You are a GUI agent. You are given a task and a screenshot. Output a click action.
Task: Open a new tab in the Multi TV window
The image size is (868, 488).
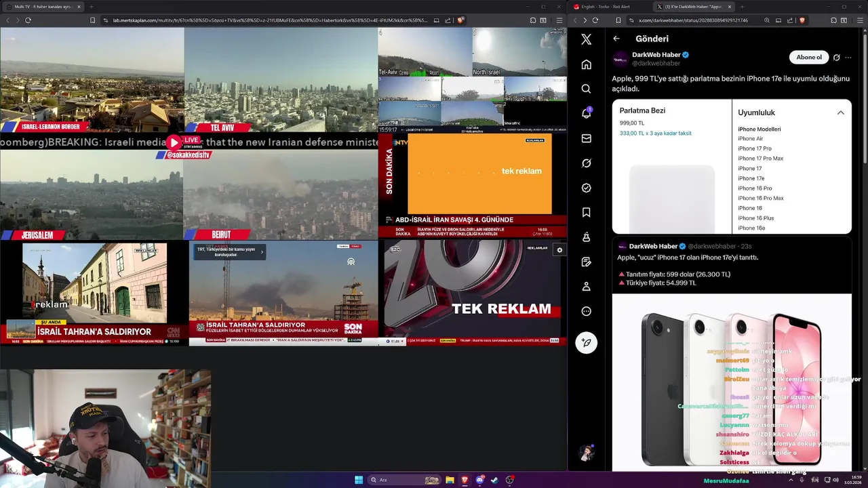click(x=91, y=7)
